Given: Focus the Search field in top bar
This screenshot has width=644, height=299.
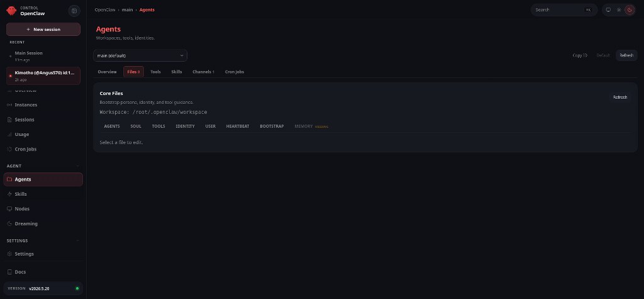Looking at the screenshot, I should [x=563, y=10].
